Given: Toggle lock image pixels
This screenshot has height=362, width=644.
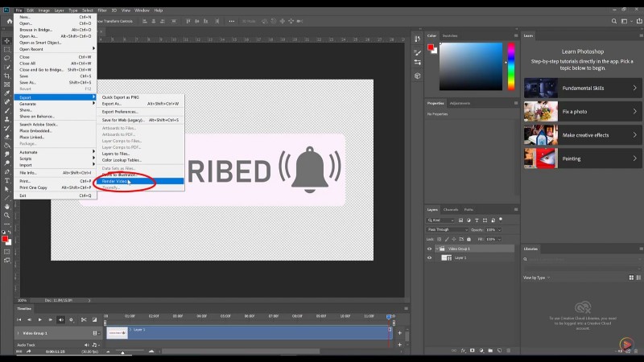Looking at the screenshot, I should [447, 239].
